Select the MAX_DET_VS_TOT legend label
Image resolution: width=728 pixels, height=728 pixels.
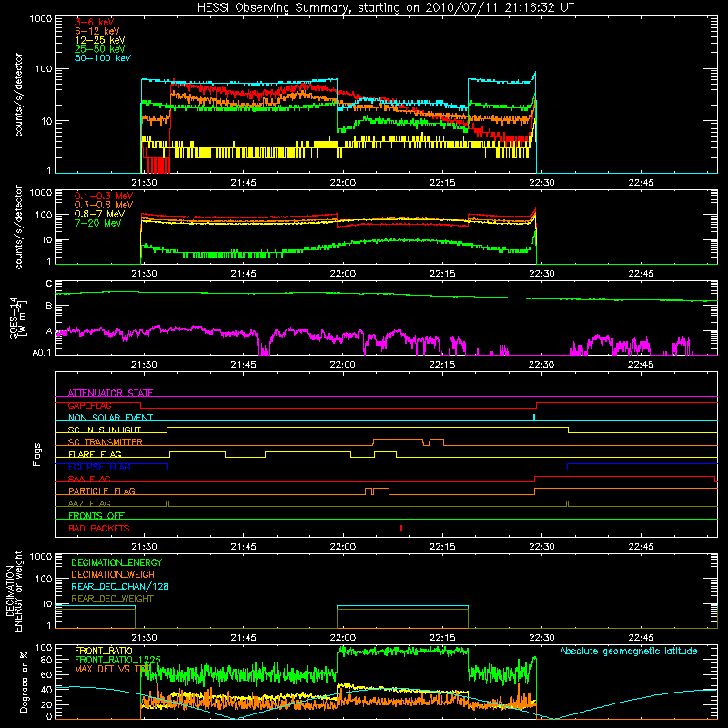(x=112, y=669)
